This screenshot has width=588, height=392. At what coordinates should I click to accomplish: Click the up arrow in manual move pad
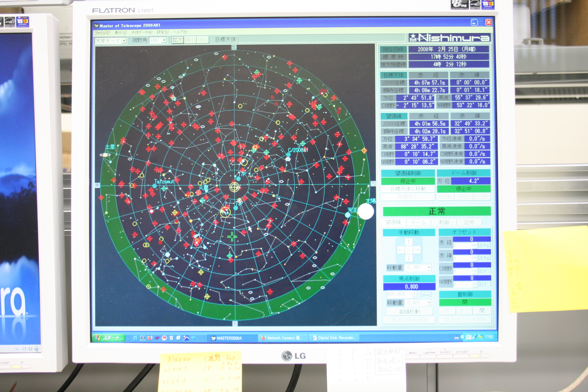coord(409,242)
